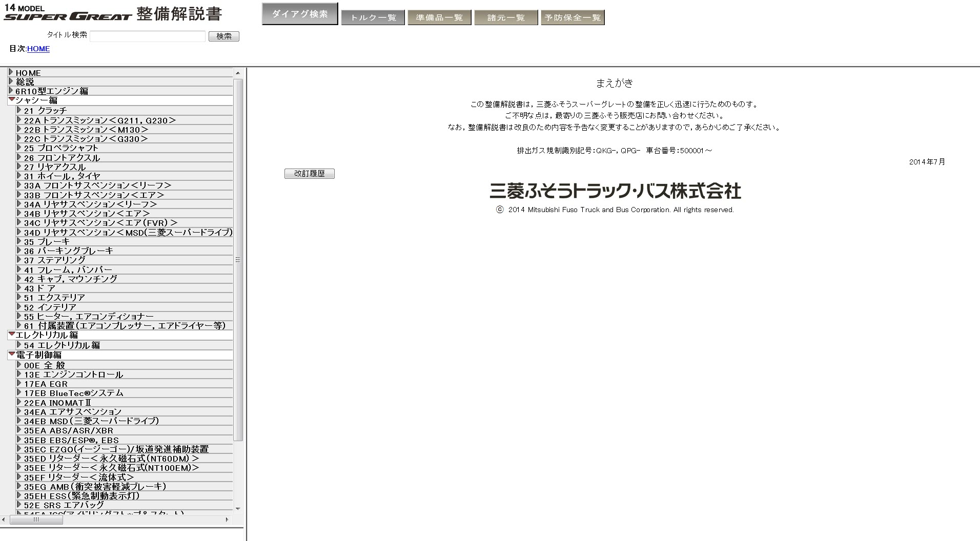This screenshot has height=541, width=980.
Task: Collapse the シャシー編 section arrow
Action: tap(11, 100)
